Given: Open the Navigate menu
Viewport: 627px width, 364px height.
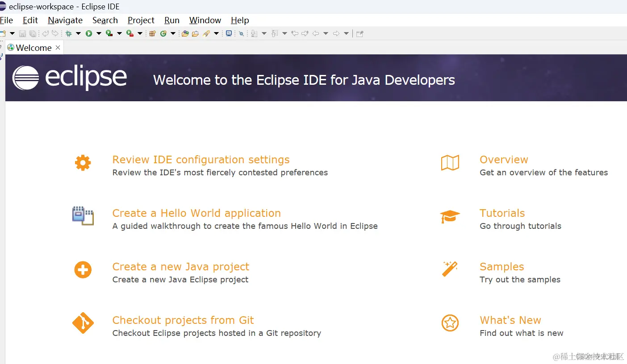Looking at the screenshot, I should point(65,21).
